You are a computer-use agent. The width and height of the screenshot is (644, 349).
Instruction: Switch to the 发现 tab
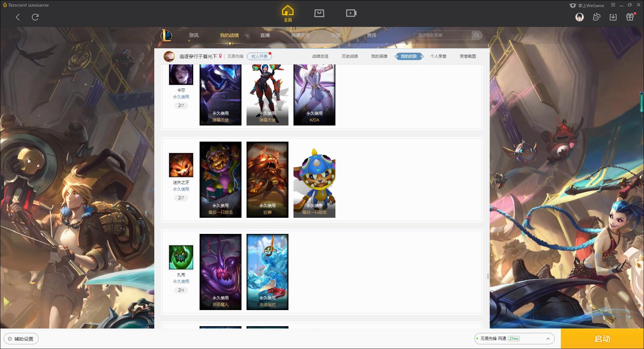tap(336, 35)
